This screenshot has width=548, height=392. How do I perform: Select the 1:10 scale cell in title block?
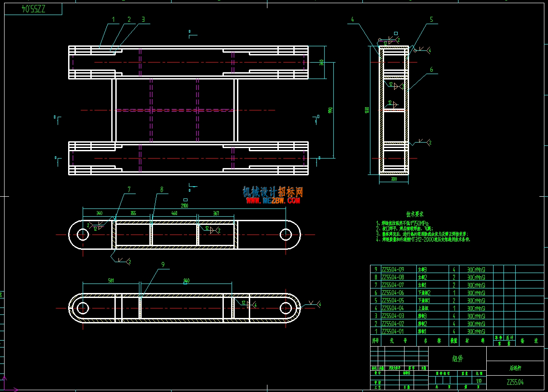(479, 381)
